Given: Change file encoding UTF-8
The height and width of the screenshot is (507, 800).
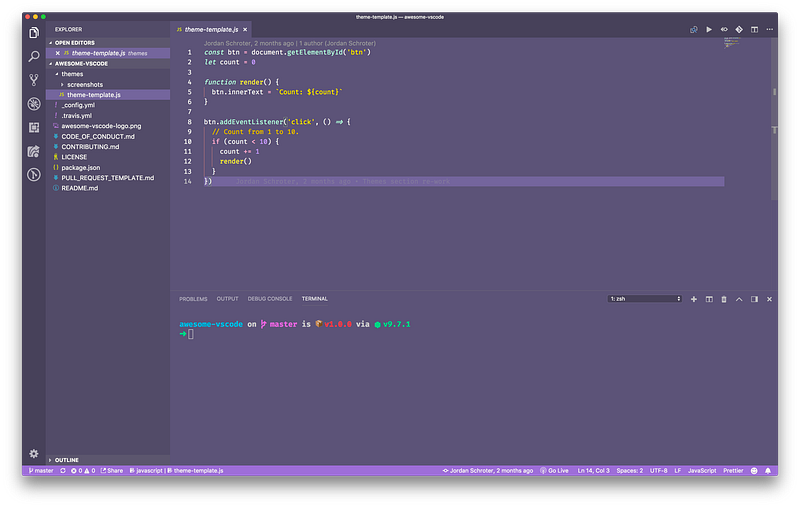Looking at the screenshot, I should (x=659, y=471).
